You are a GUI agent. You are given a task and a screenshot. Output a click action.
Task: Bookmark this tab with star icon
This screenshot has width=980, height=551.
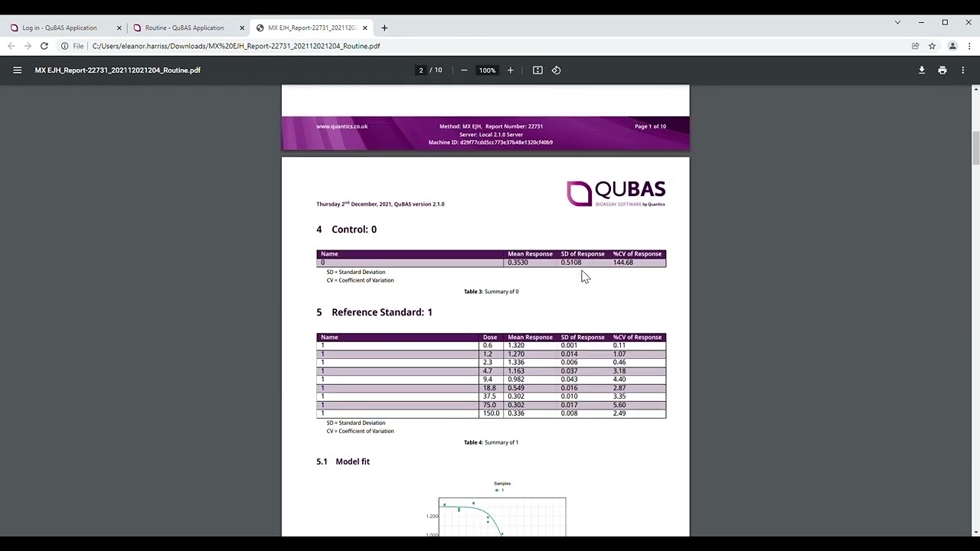tap(932, 46)
